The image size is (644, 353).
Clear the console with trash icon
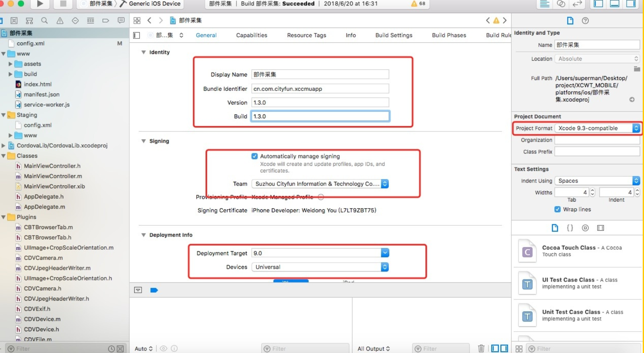pos(481,348)
